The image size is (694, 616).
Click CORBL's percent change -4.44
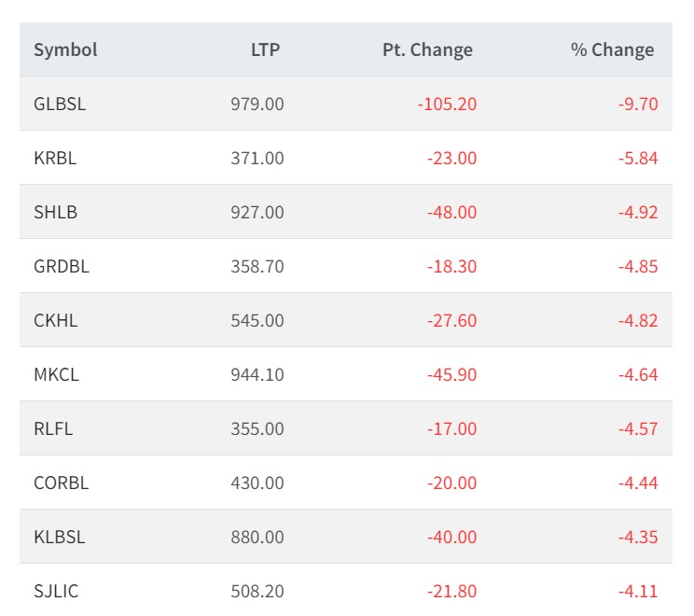coord(638,483)
